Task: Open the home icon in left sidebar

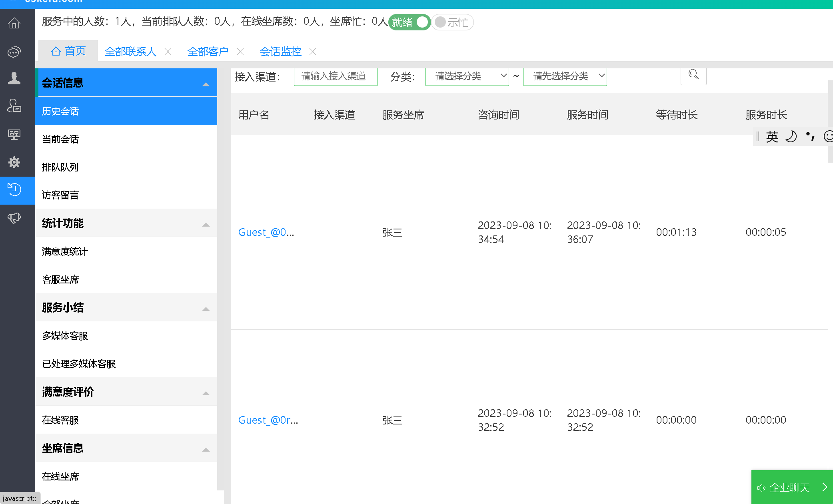Action: click(14, 23)
